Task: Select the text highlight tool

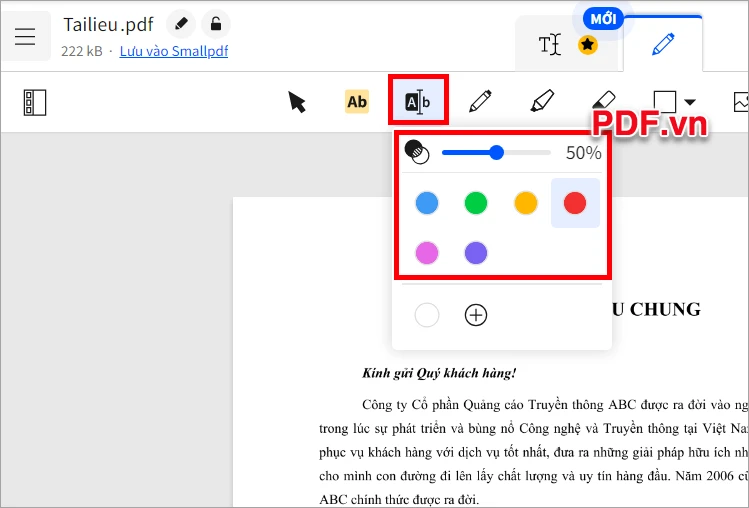Action: (418, 101)
